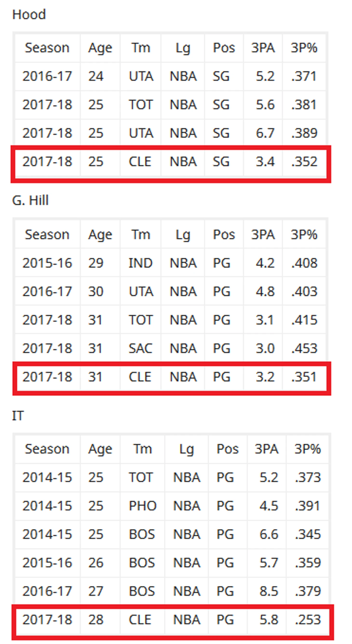This screenshot has height=644, width=352.
Task: Click the Pos header in IT table
Action: (228, 449)
